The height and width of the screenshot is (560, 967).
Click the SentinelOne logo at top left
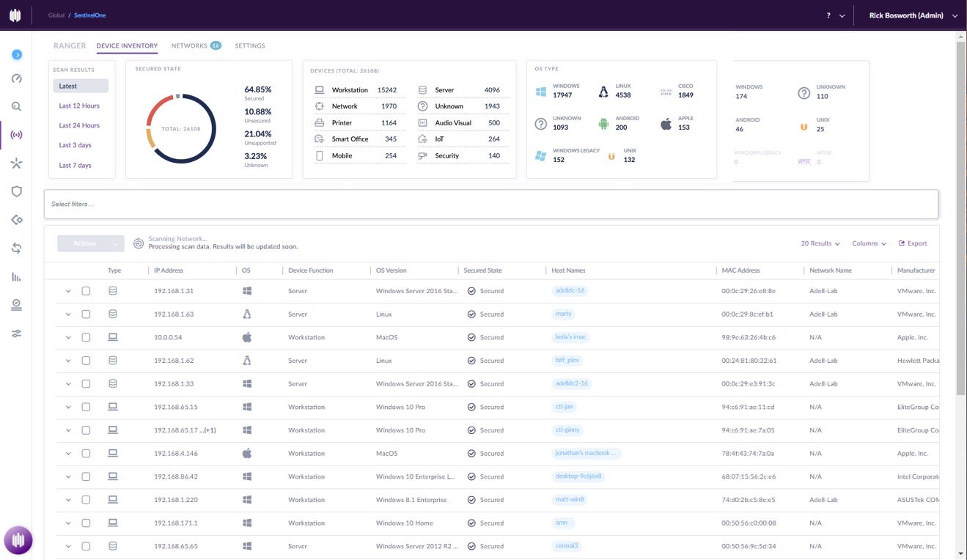click(15, 15)
